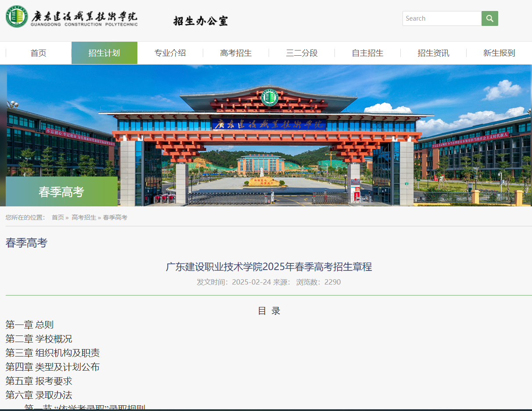Open the 专业介绍 menu item
Image resolution: width=532 pixels, height=411 pixels.
click(169, 53)
